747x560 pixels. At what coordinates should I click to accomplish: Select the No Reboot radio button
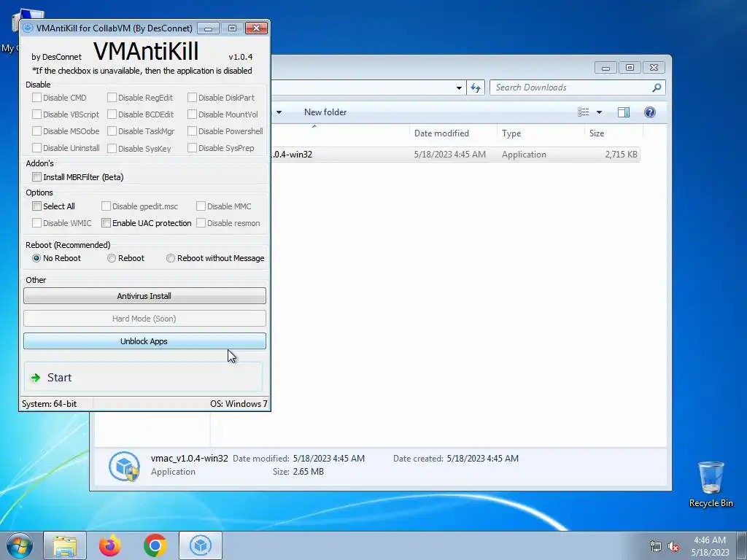coord(36,258)
